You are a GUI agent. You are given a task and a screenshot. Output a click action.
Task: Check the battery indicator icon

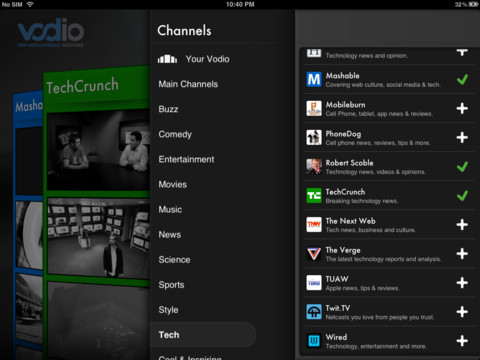coord(473,4)
